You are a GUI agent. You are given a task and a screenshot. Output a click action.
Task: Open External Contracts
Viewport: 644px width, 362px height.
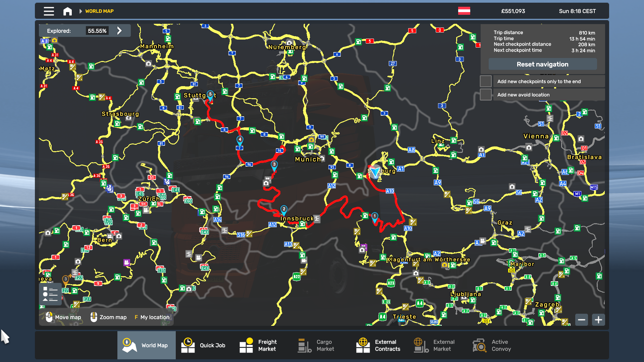378,345
